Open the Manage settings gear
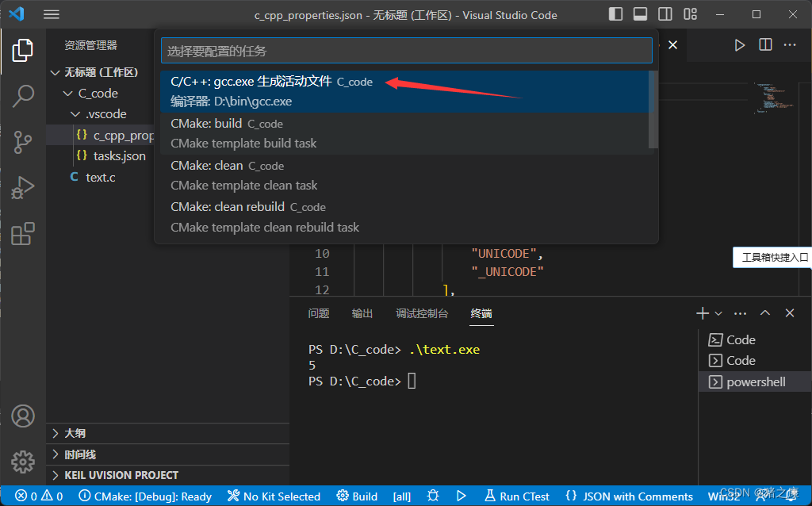The width and height of the screenshot is (812, 506). [23, 462]
